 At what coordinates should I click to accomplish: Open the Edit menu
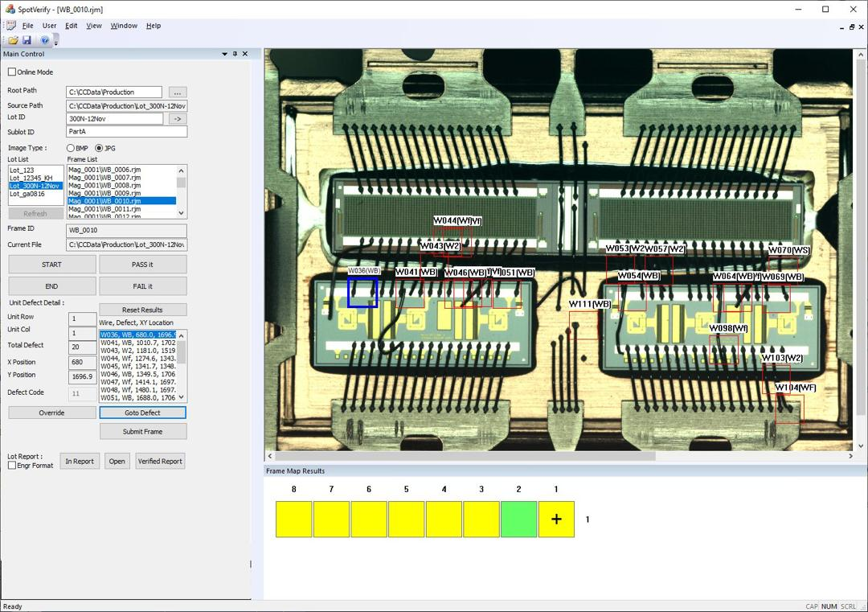pyautogui.click(x=72, y=26)
